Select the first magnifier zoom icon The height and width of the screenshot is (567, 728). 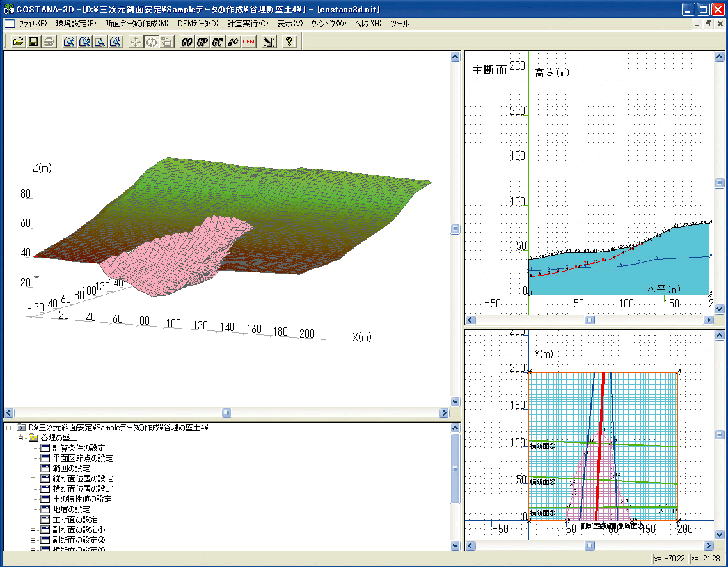(69, 42)
